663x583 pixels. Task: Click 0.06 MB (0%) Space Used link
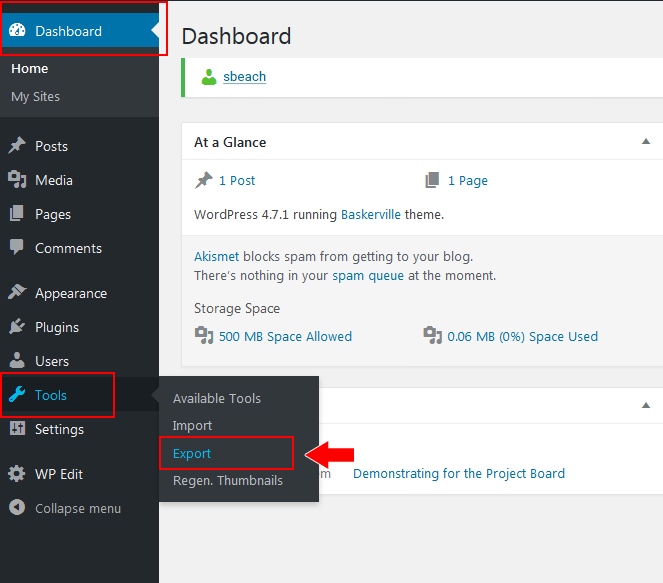tap(523, 337)
